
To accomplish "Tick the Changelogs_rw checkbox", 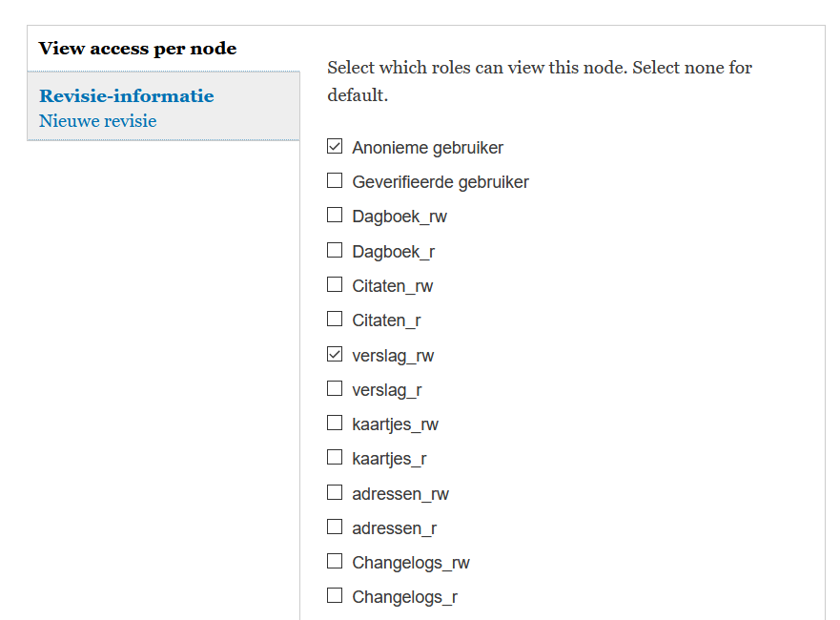I will click(x=335, y=562).
